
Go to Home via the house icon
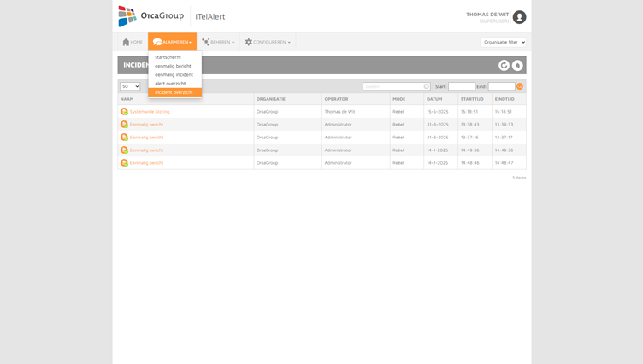[126, 42]
